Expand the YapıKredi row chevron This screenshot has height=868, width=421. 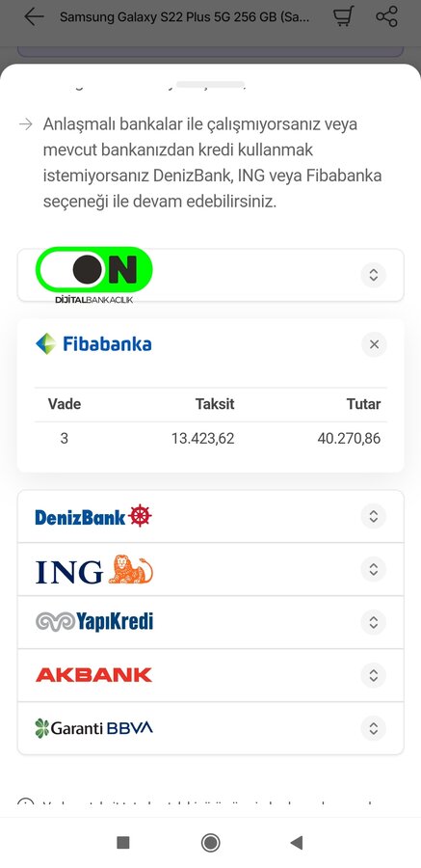374,622
